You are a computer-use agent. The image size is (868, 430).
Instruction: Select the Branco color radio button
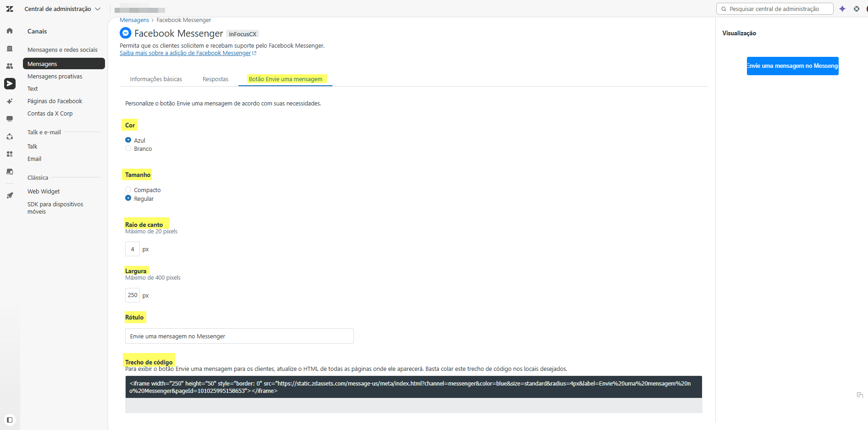click(x=128, y=149)
